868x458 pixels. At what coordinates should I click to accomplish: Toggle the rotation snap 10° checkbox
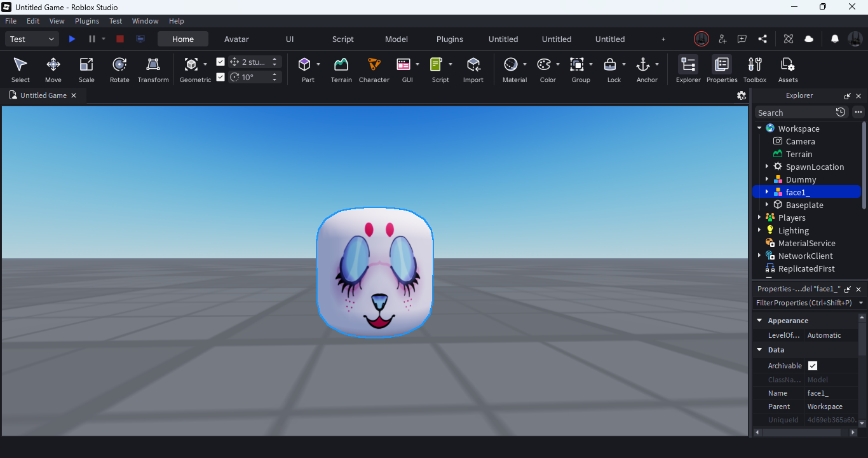220,77
